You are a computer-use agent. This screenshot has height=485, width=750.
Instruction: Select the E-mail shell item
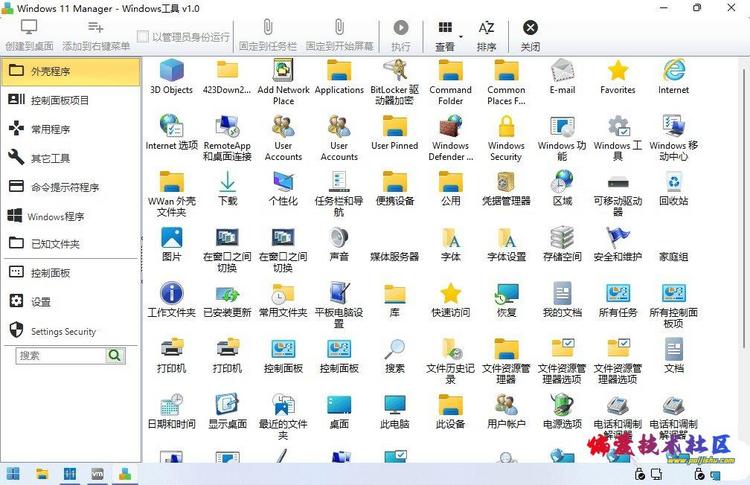[x=562, y=77]
